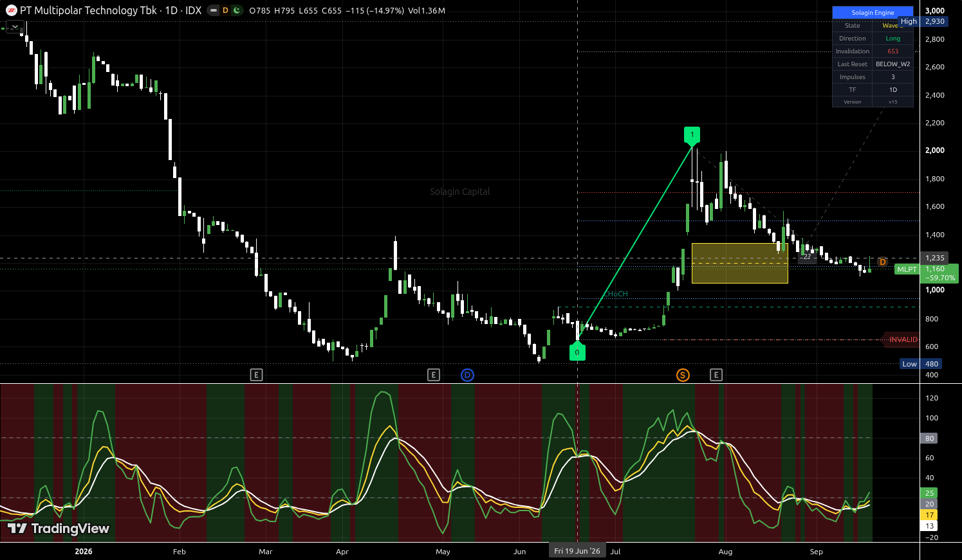The width and height of the screenshot is (962, 560).
Task: Click the v15 version cell
Action: 893,102
